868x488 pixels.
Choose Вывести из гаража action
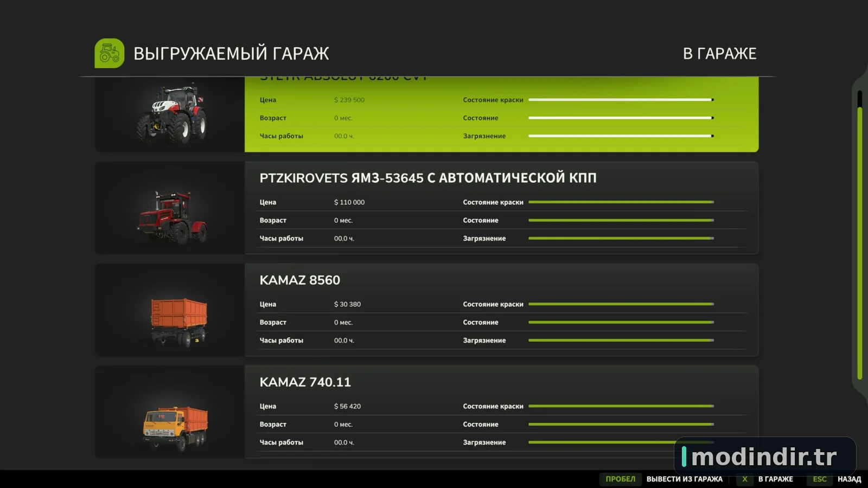(x=684, y=479)
